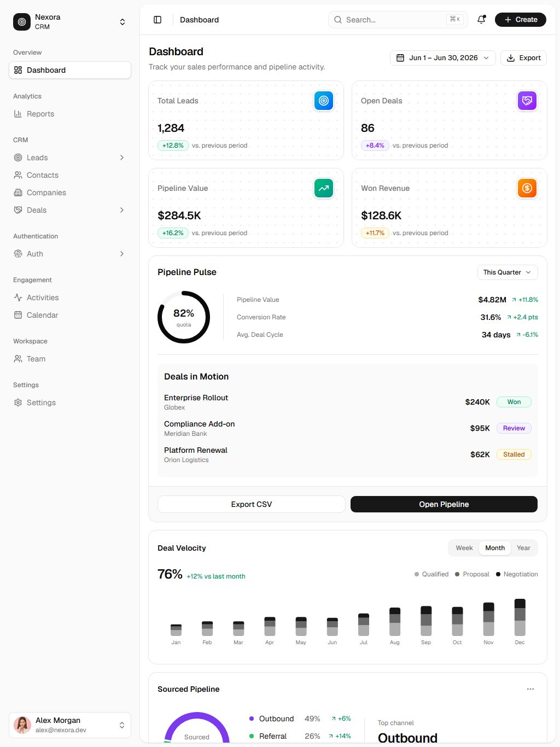The width and height of the screenshot is (560, 747).
Task: Open the This Quarter dropdown
Action: coord(507,272)
